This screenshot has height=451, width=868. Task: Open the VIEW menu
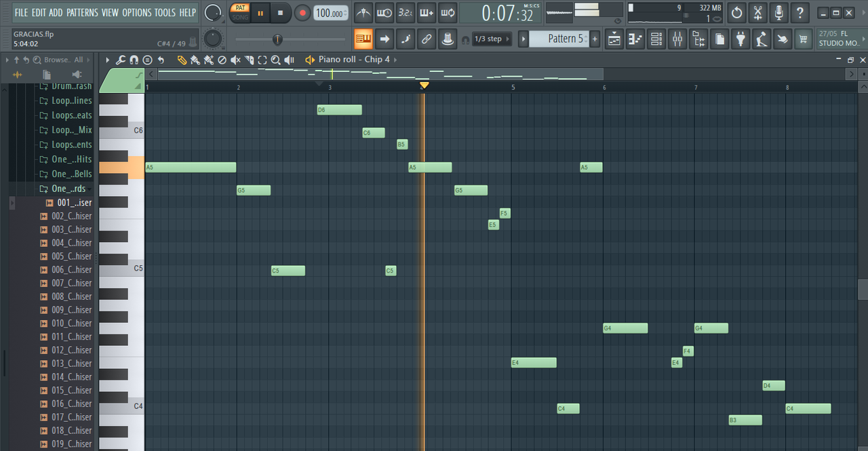(110, 12)
